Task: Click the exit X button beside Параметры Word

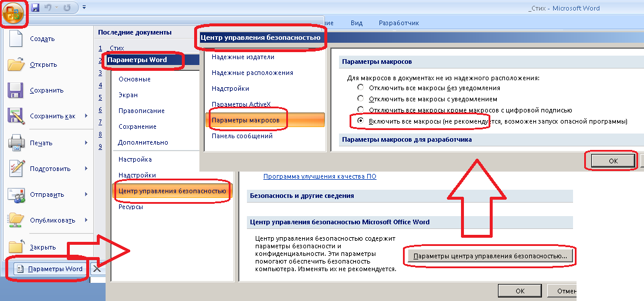Action: tap(97, 269)
